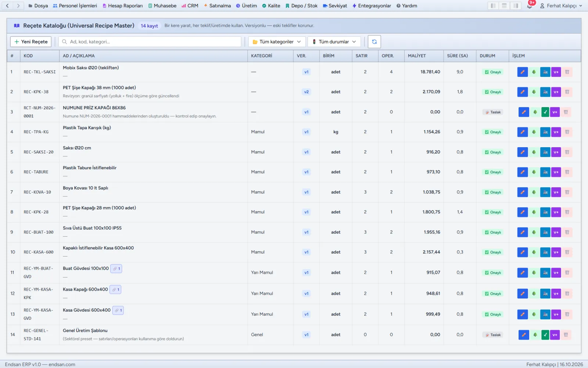588x368 pixels.
Task: Delete REC-YM-BUAT-GVD with trash icon
Action: coord(567,273)
